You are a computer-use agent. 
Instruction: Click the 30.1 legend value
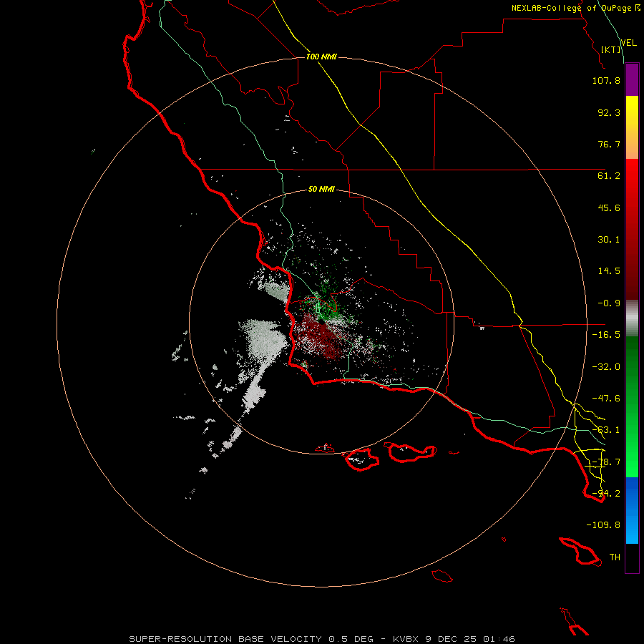609,240
